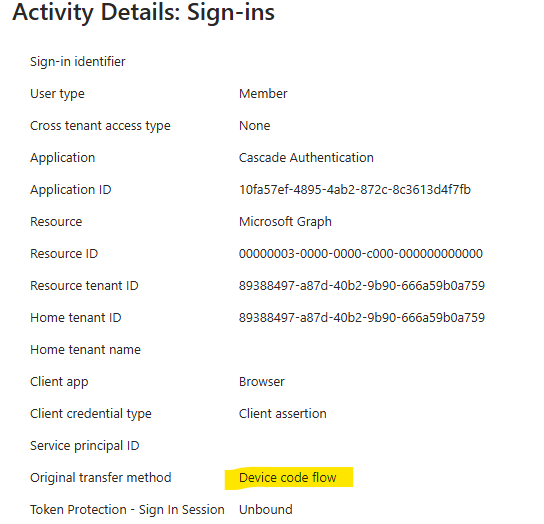Select the Home tenant name label

pyautogui.click(x=85, y=349)
